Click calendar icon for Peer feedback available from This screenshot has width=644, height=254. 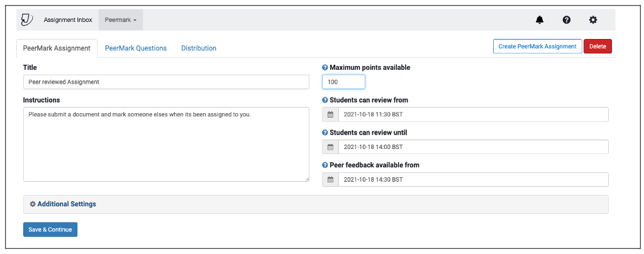point(331,180)
